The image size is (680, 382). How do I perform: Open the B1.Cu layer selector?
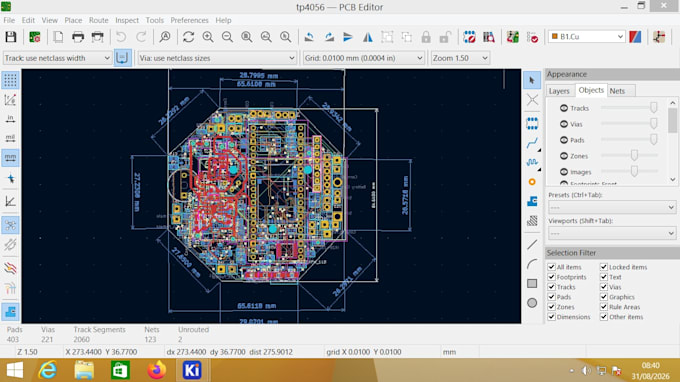[587, 37]
